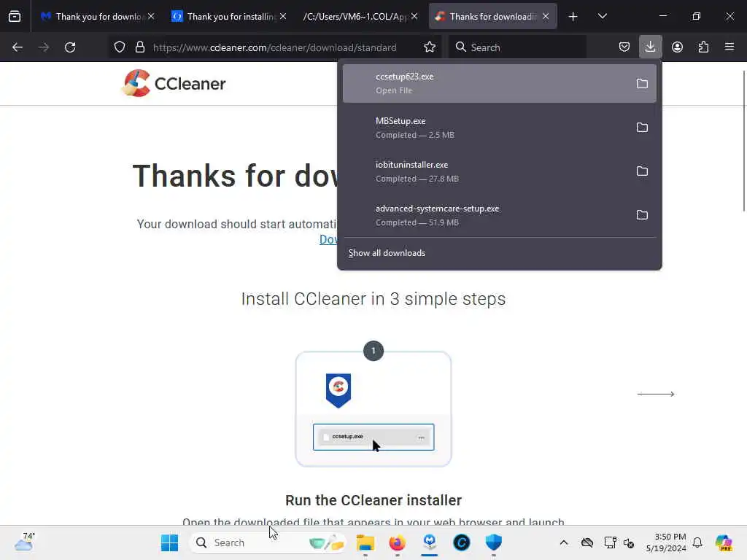Click the browser Search box
Viewport: 747px width, 560px height.
tap(518, 47)
